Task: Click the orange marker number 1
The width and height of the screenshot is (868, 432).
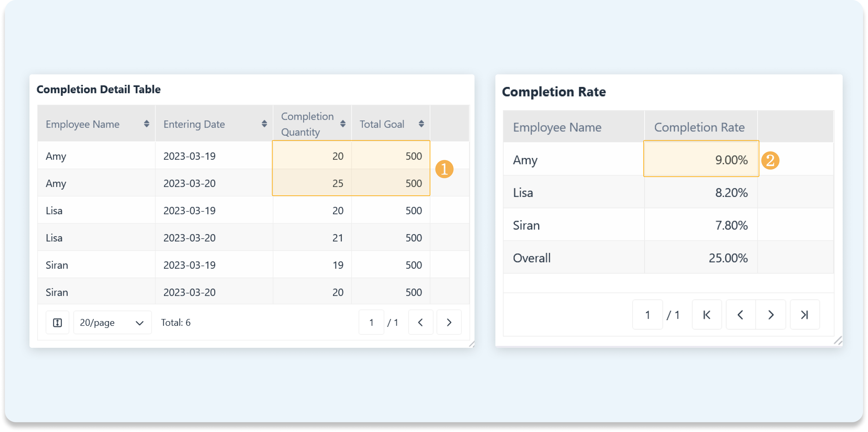Action: point(444,169)
